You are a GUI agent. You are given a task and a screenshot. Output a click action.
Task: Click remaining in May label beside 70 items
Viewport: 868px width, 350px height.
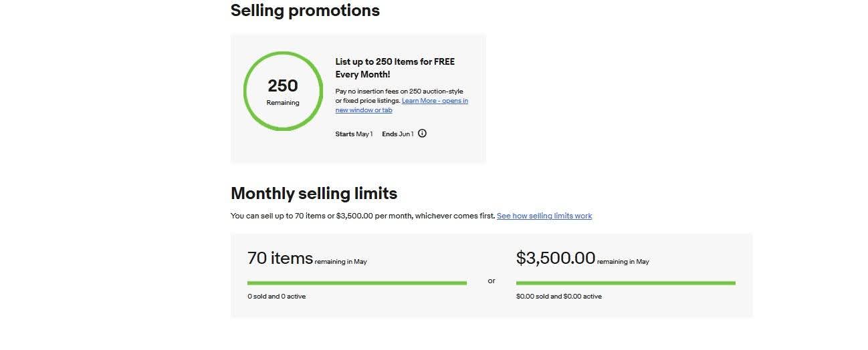pos(341,262)
